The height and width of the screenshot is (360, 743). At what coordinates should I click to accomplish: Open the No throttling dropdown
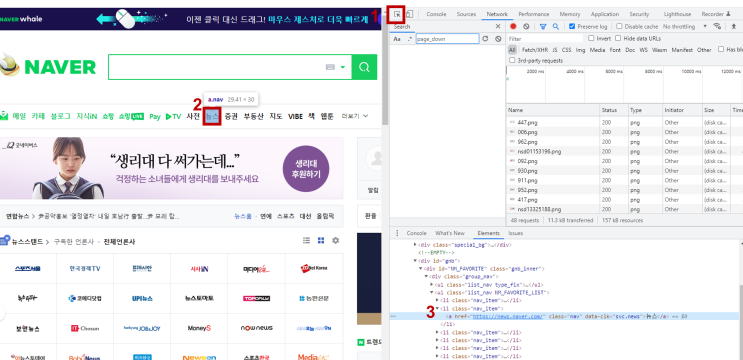coord(684,27)
